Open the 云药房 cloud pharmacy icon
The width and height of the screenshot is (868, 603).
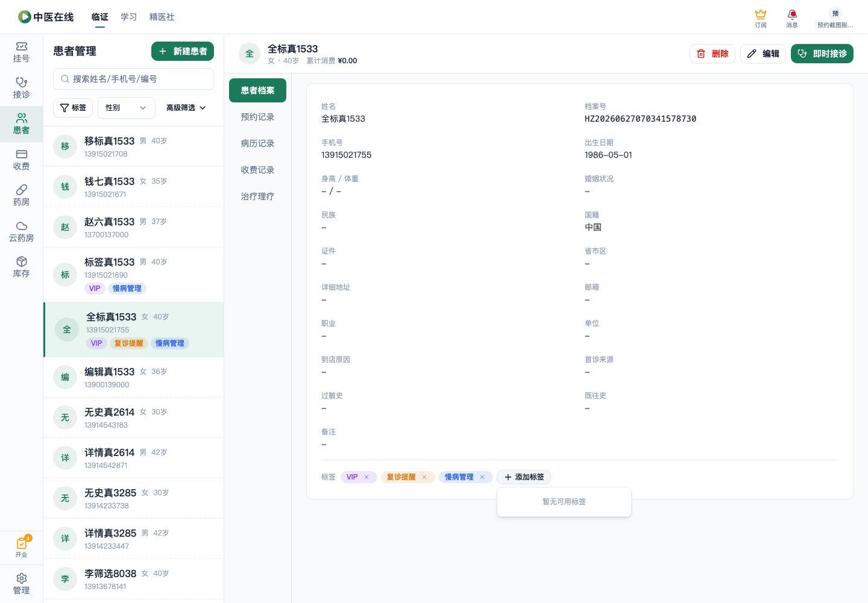[21, 232]
